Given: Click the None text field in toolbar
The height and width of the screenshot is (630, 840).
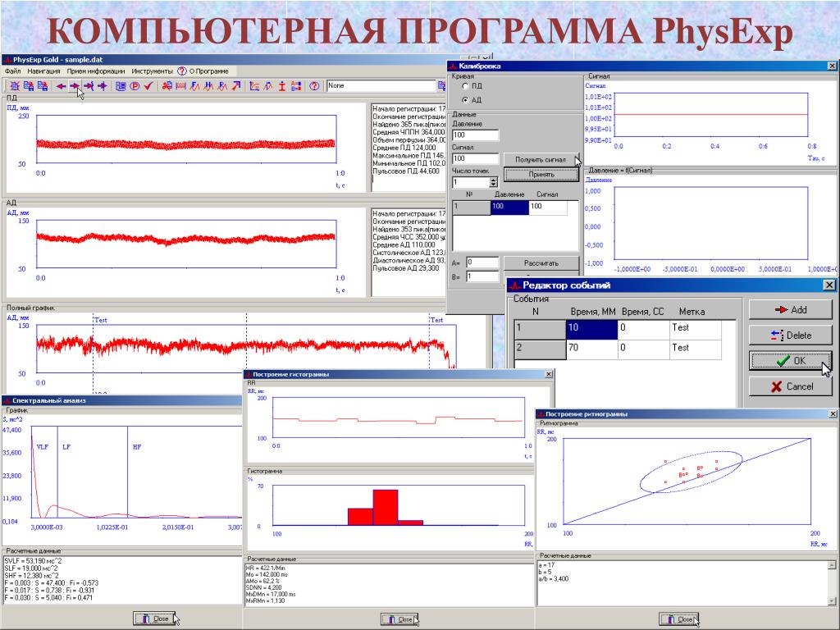Looking at the screenshot, I should coord(381,85).
